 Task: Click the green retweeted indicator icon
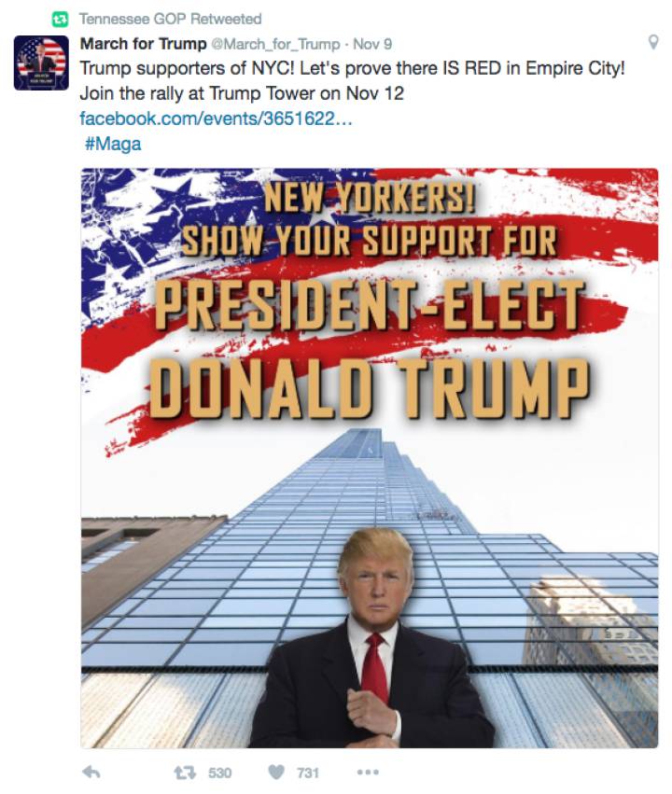tap(60, 20)
